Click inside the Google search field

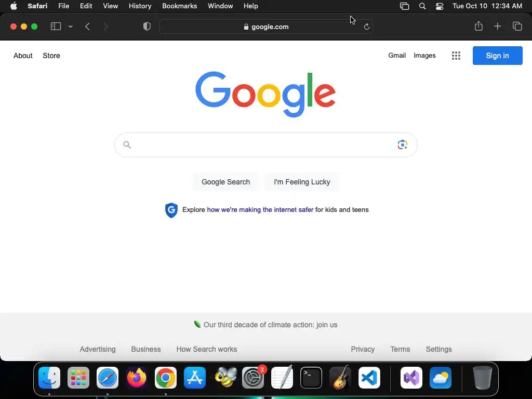265,145
